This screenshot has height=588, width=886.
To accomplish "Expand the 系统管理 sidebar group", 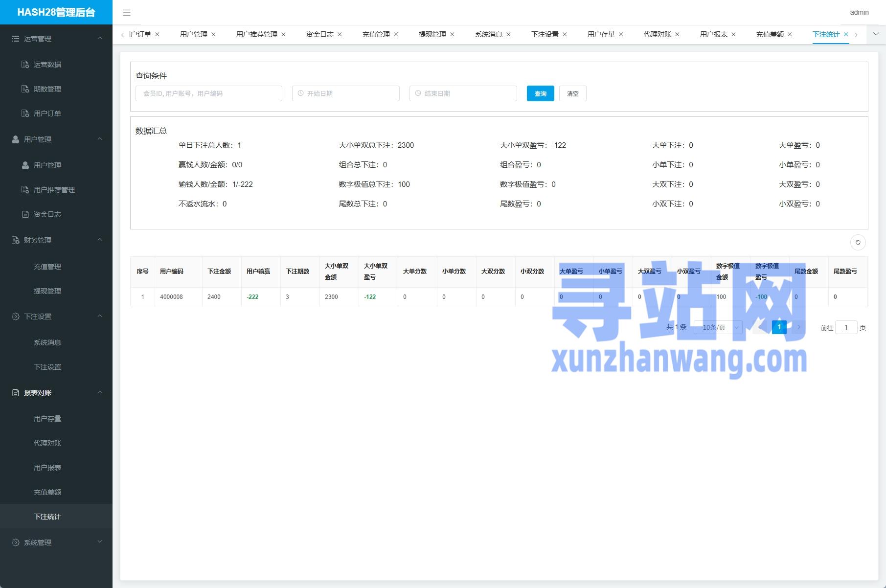I will click(56, 543).
